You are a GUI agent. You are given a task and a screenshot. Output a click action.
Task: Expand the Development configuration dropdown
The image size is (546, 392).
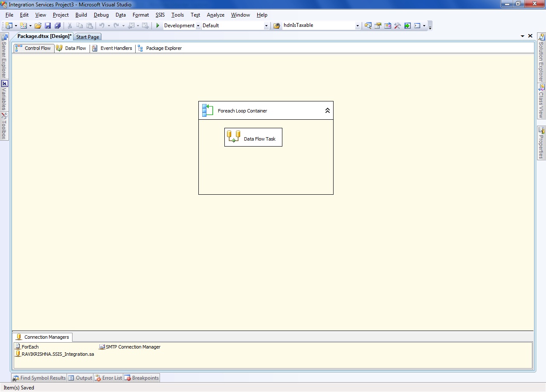[198, 25]
